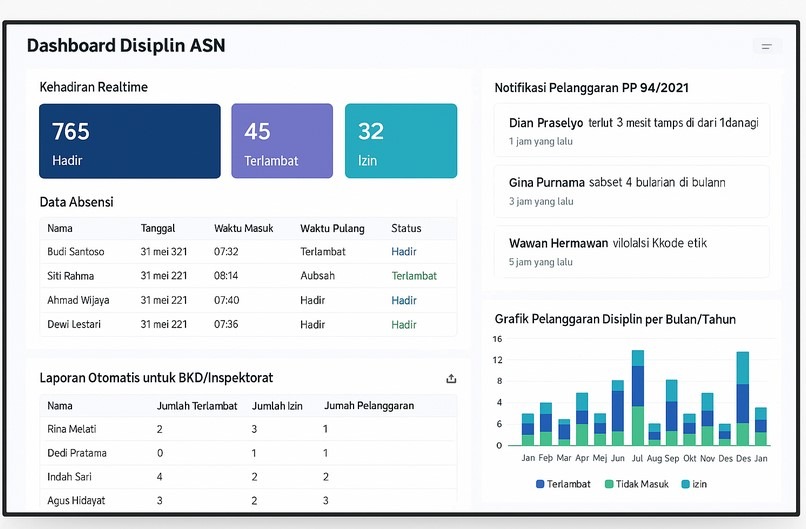Open the Wawan Hermawan kode etik notification
Screen dimensions: 806x529
point(632,252)
